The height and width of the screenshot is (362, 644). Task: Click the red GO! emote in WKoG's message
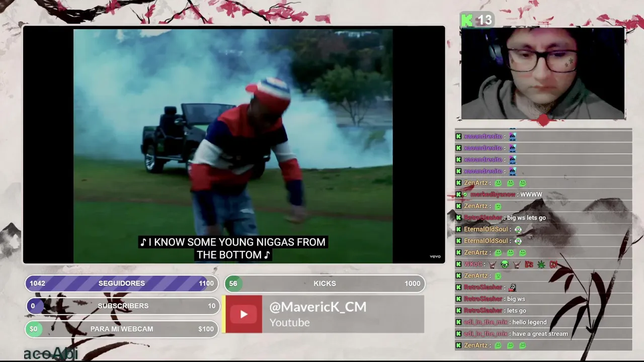click(553, 264)
